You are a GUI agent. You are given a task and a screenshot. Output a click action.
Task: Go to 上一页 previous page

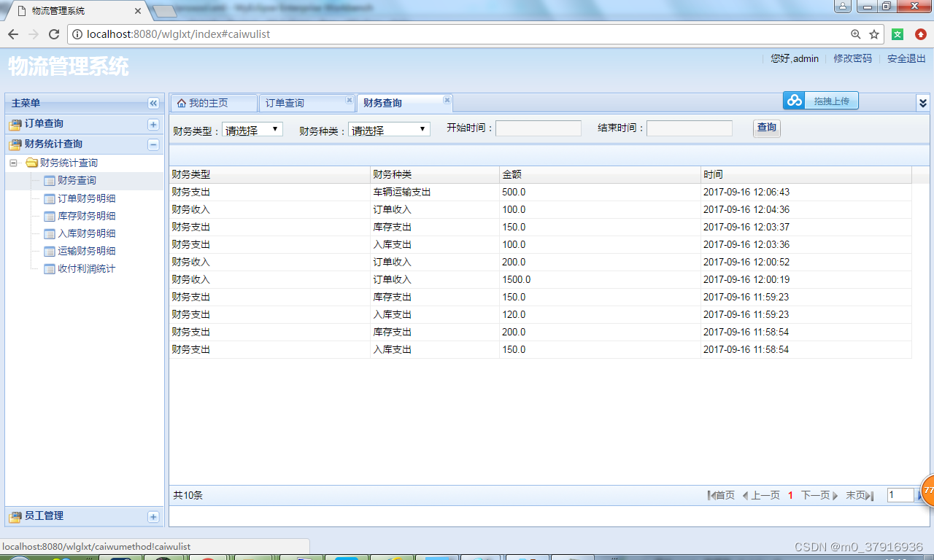coord(761,496)
